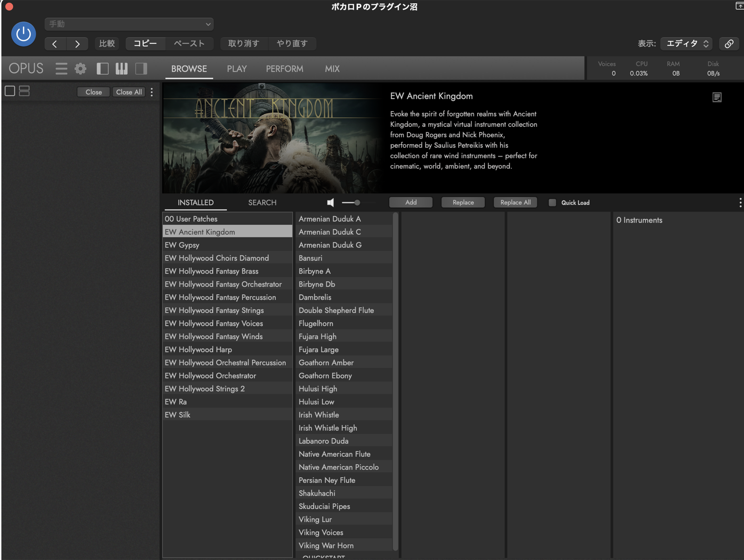Select EW Ra library
Viewport: 744px width, 560px height.
tap(227, 402)
